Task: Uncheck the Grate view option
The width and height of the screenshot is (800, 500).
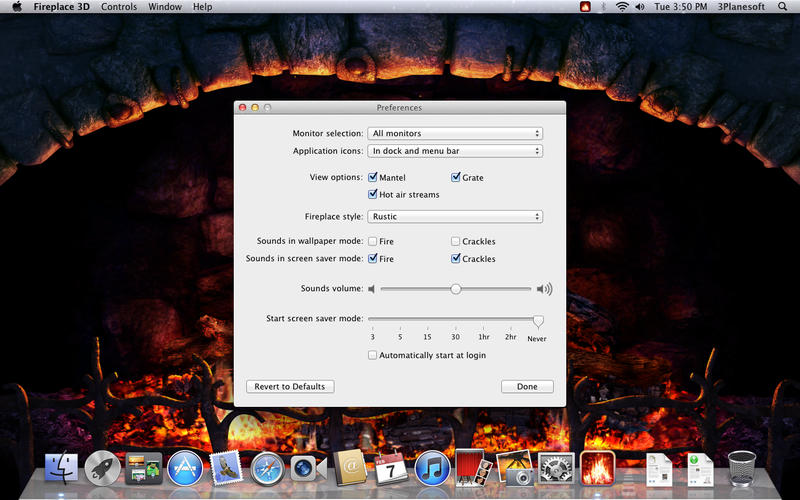Action: 456,177
